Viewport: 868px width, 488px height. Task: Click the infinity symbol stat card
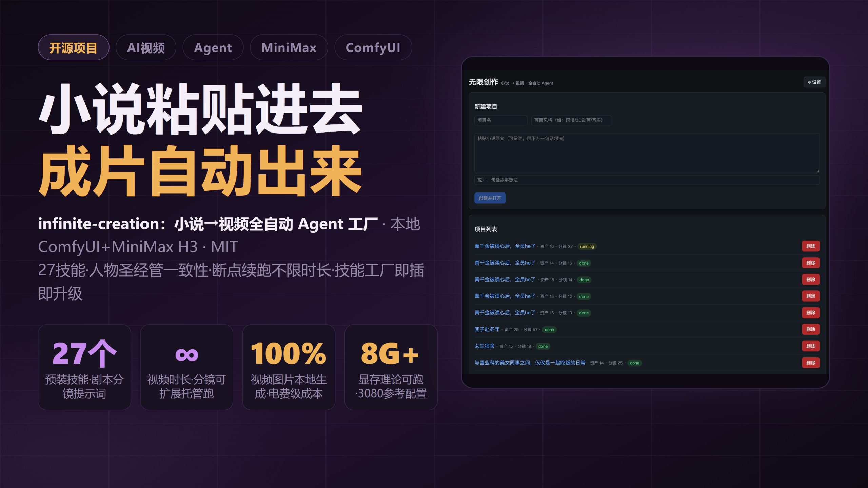pos(186,367)
